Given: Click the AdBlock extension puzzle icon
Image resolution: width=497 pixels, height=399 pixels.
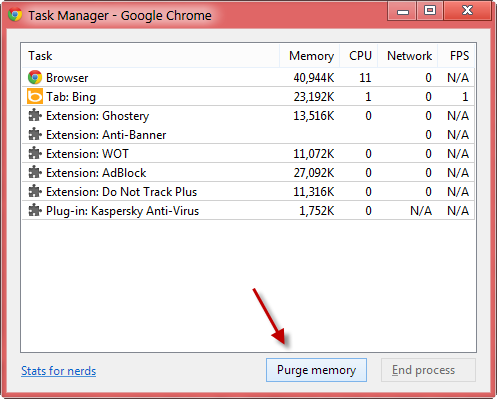Looking at the screenshot, I should pyautogui.click(x=35, y=172).
